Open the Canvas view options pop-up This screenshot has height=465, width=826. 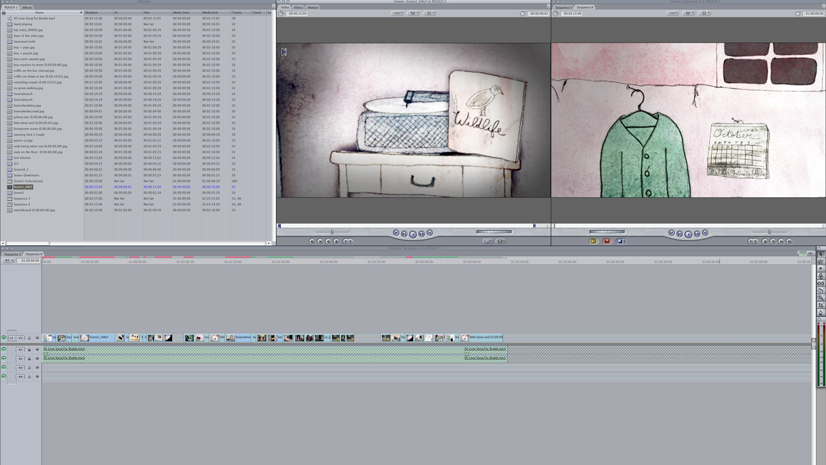705,14
